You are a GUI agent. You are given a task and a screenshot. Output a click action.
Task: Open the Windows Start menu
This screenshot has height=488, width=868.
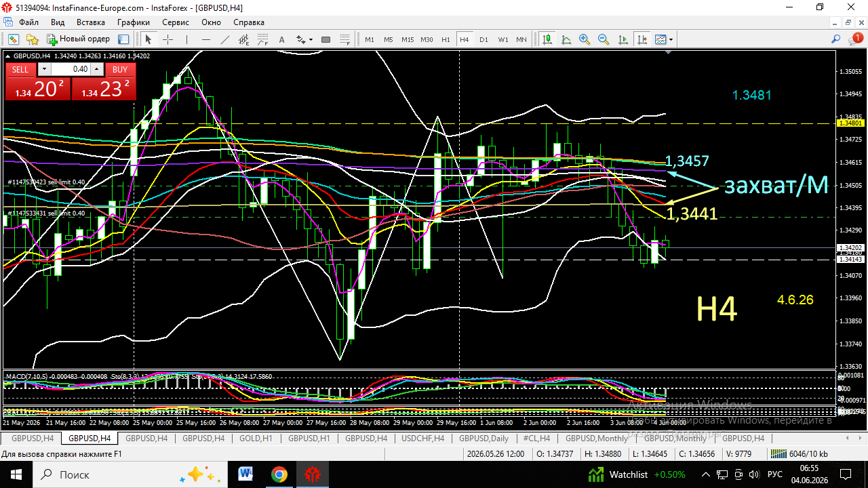16,474
